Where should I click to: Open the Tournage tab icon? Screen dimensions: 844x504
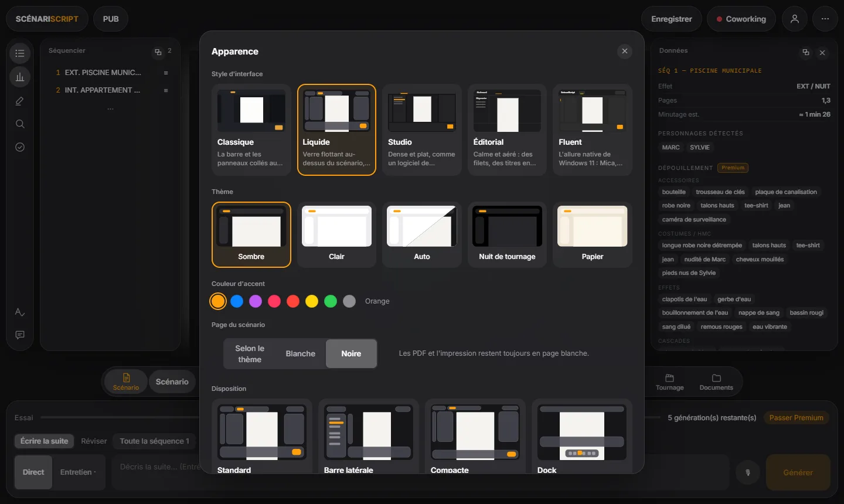coord(670,382)
